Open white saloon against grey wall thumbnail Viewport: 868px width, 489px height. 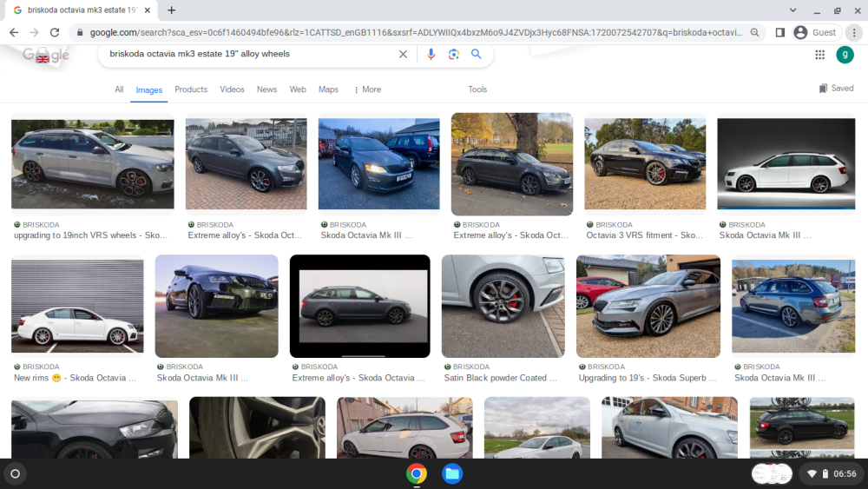point(77,307)
